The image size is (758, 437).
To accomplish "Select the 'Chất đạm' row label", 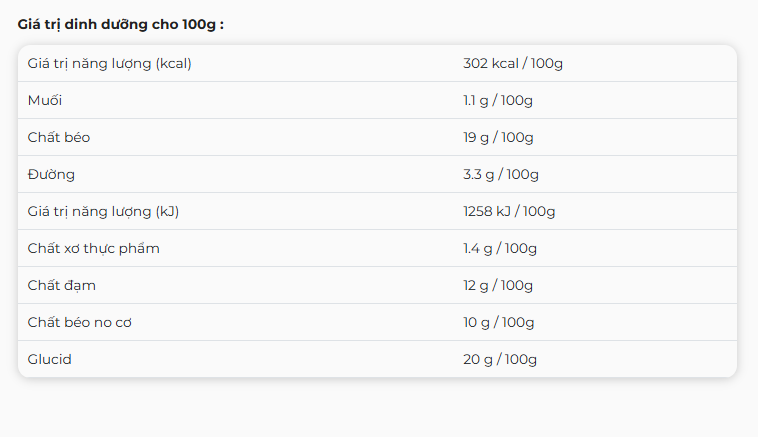I will click(x=62, y=285).
